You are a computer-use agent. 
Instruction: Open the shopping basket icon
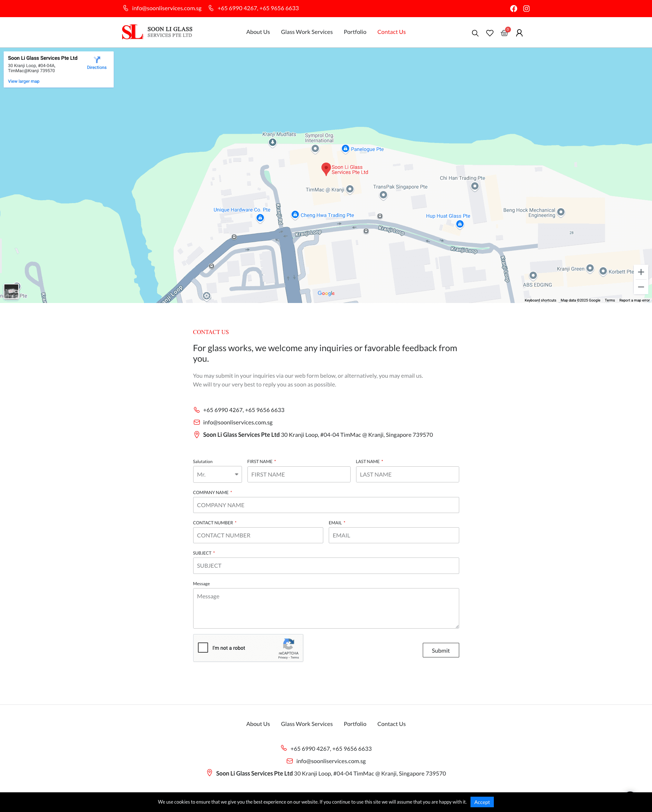[x=504, y=33]
